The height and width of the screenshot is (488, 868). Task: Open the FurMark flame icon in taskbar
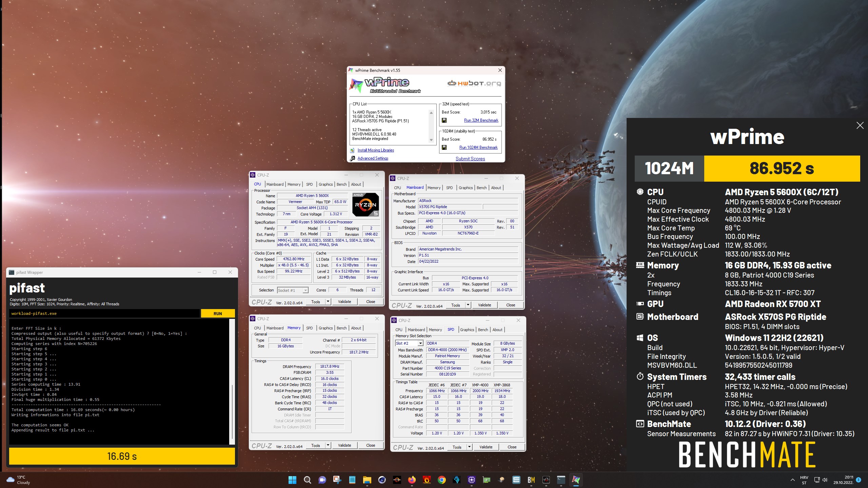click(427, 480)
